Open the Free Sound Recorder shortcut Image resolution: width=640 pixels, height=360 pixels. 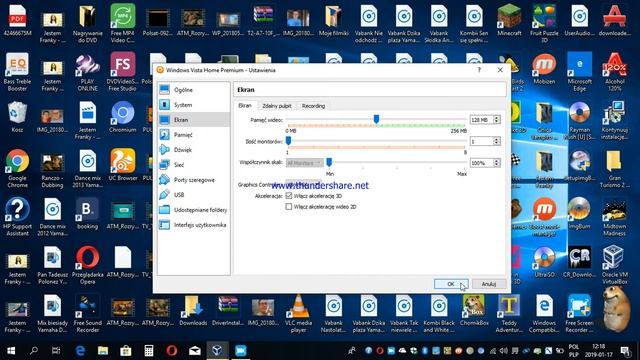pos(87,313)
